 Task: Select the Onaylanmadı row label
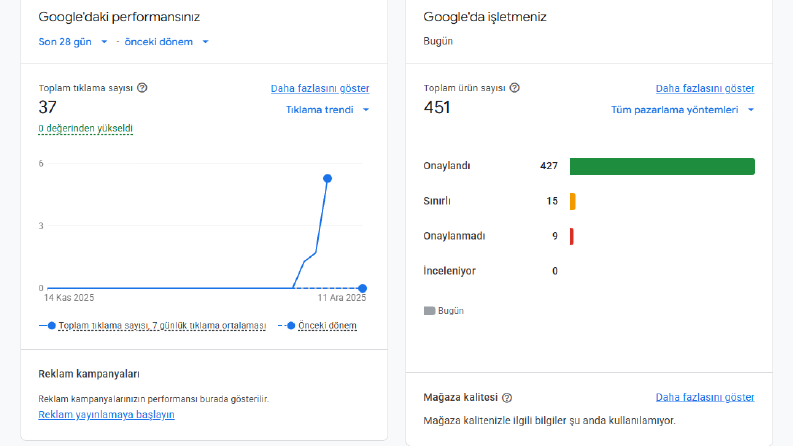click(x=454, y=236)
